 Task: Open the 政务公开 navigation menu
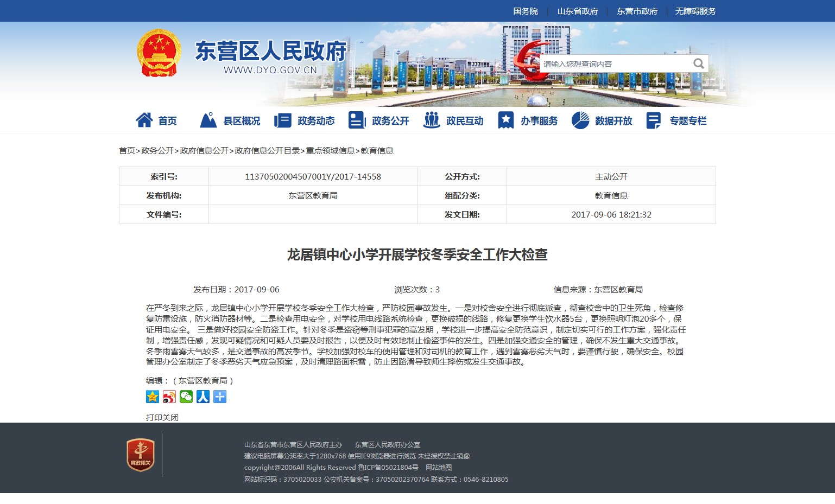tap(390, 120)
